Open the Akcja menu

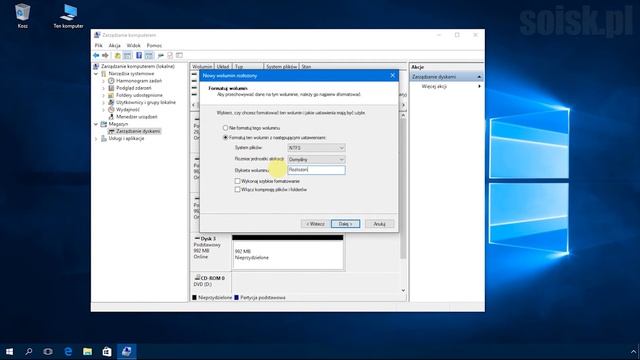[115, 45]
